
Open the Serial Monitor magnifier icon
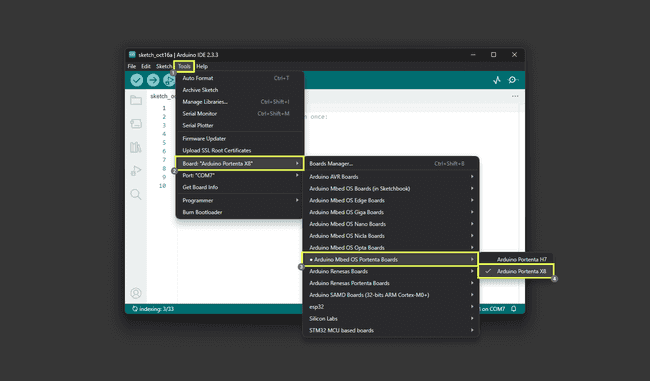(513, 80)
